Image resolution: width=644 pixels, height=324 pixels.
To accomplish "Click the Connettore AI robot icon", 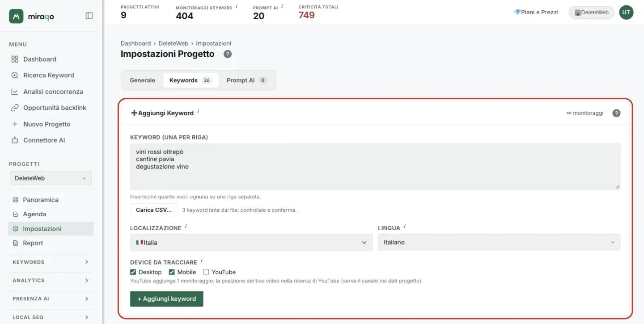I will (x=15, y=140).
